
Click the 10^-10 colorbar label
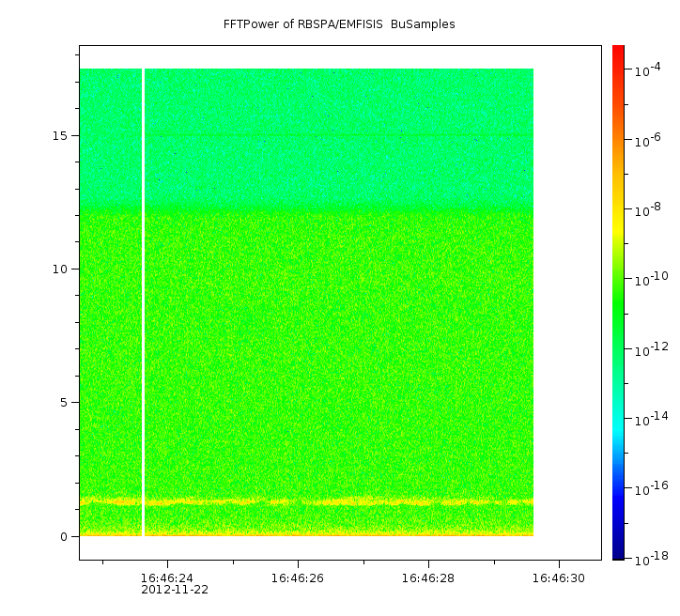point(649,280)
